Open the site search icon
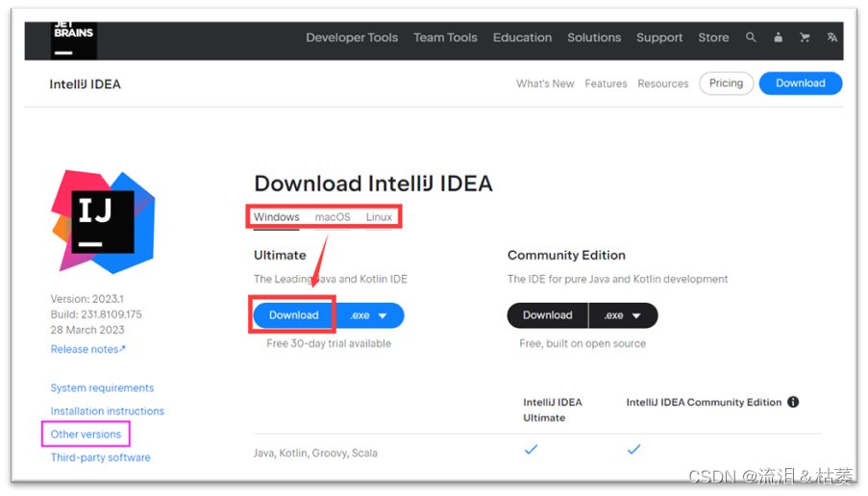The width and height of the screenshot is (868, 496). click(x=751, y=37)
